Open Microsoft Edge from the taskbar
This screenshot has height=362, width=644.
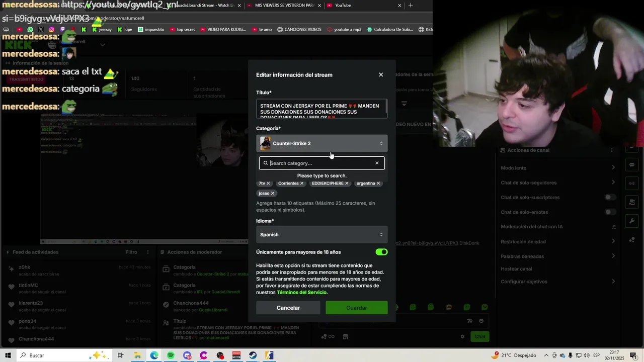154,355
